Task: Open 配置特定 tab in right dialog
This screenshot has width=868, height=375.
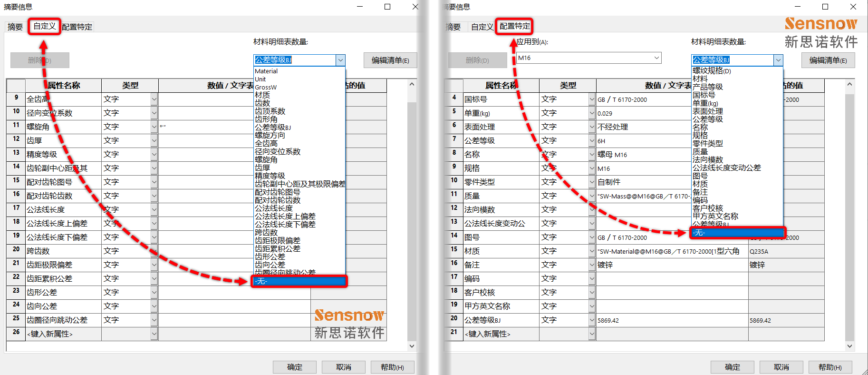Action: (514, 26)
